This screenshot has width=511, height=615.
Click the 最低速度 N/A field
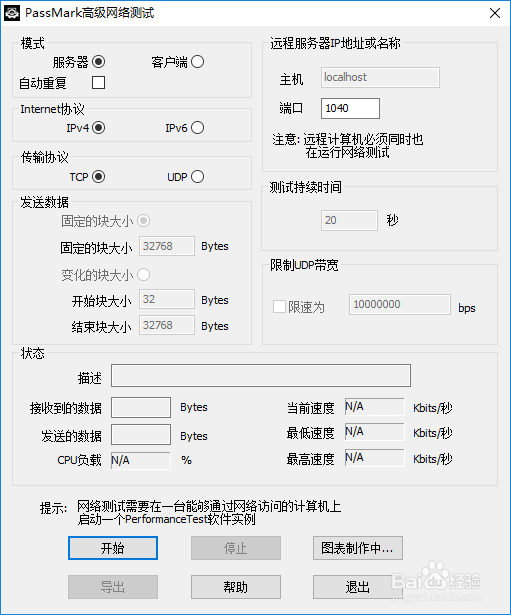point(375,432)
